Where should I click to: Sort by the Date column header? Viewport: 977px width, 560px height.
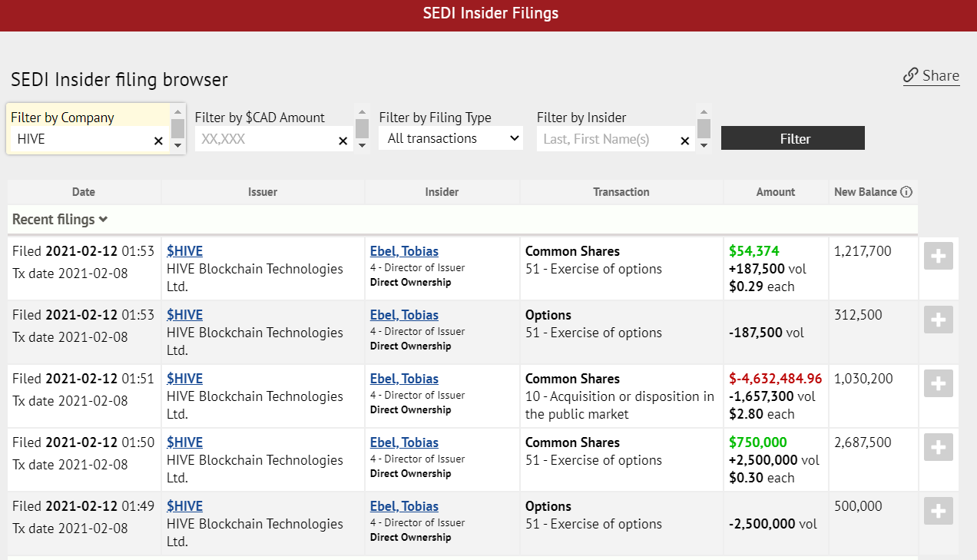(84, 192)
